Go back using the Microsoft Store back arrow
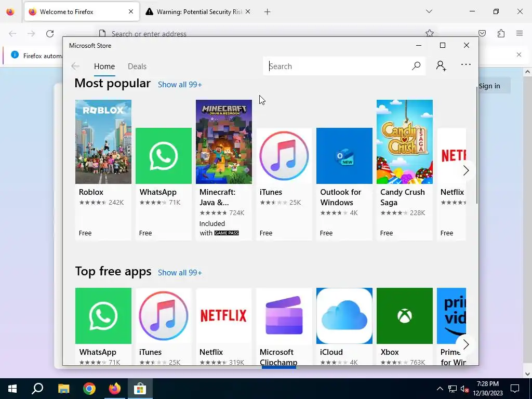This screenshot has width=532, height=399. 75,66
